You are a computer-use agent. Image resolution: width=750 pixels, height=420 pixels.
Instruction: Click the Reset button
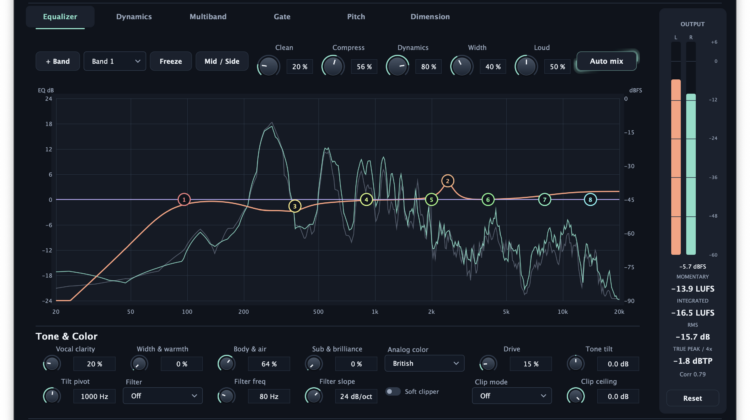(693, 398)
